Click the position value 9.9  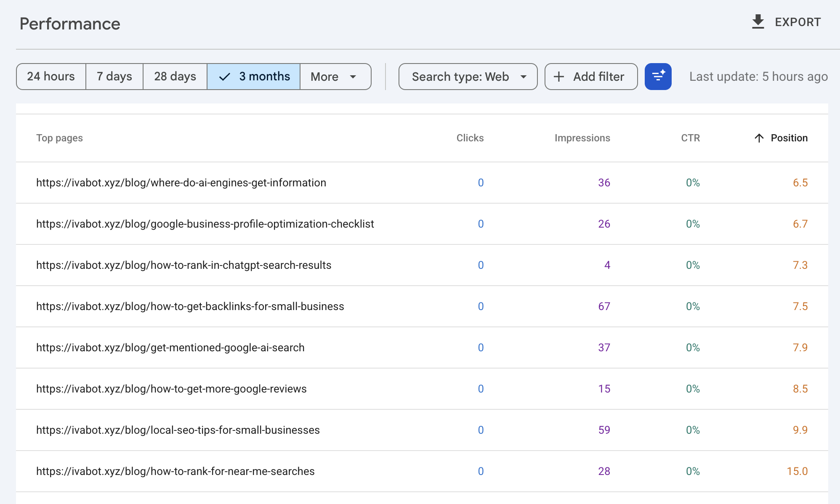point(800,430)
